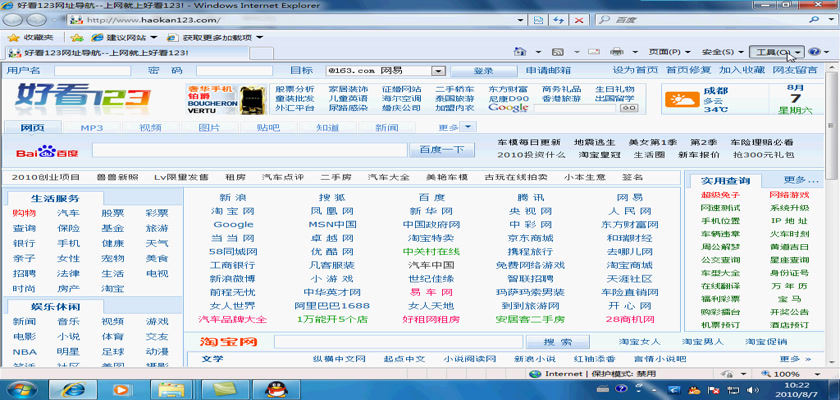This screenshot has width=840, height=400.
Task: Open the 页面(P) page menu
Action: (x=664, y=51)
